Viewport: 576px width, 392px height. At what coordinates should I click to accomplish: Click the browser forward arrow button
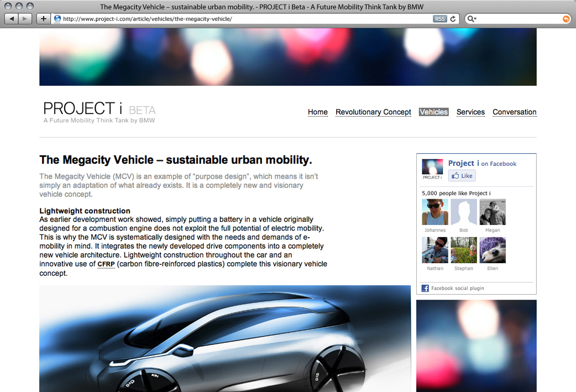point(26,19)
